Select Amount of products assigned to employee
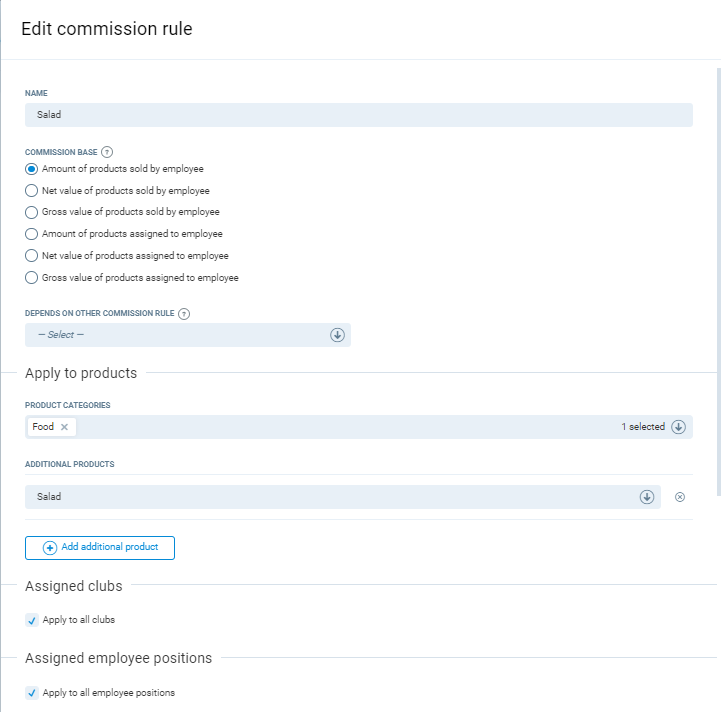Viewport: 721px width, 712px height. tap(32, 234)
